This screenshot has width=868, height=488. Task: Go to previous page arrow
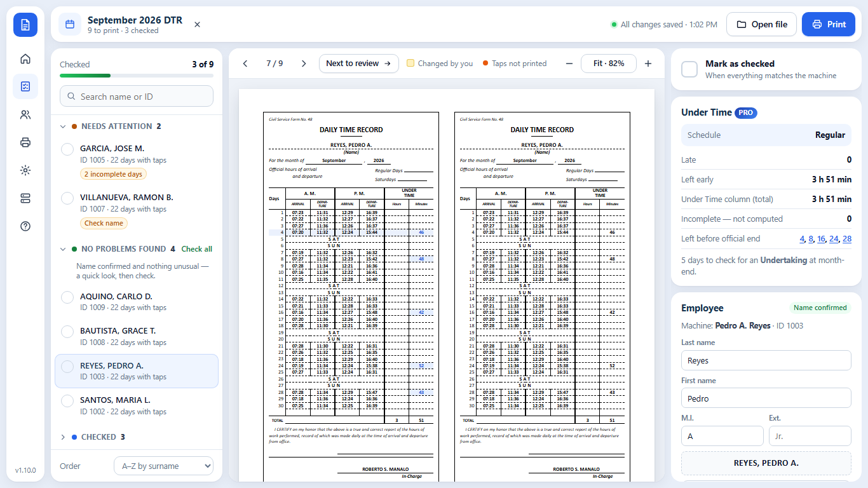click(x=245, y=64)
